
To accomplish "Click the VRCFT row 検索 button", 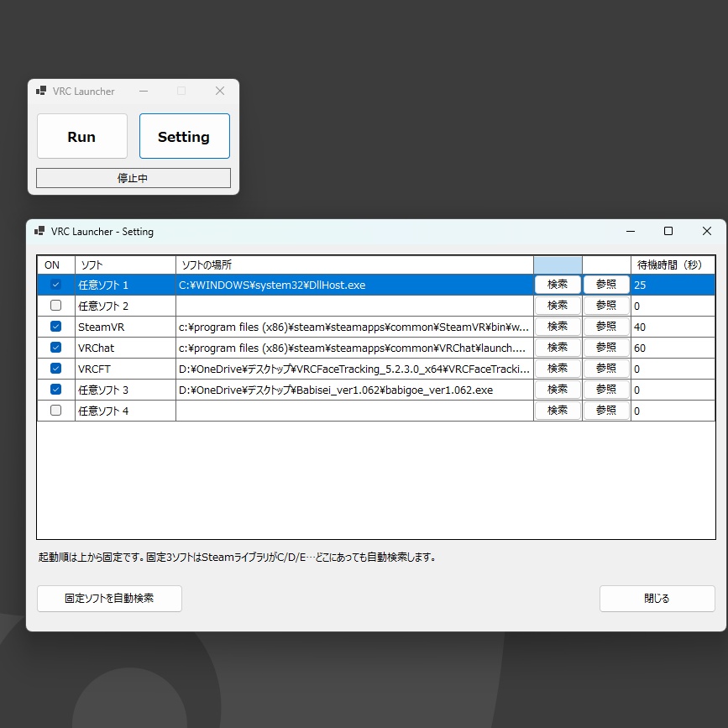I will coord(558,369).
